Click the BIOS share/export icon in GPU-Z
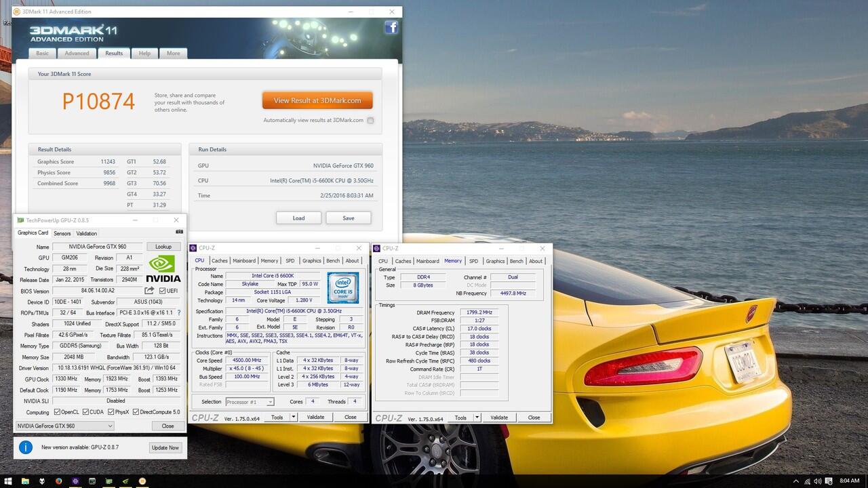Viewport: 868px width, 488px height. click(149, 291)
